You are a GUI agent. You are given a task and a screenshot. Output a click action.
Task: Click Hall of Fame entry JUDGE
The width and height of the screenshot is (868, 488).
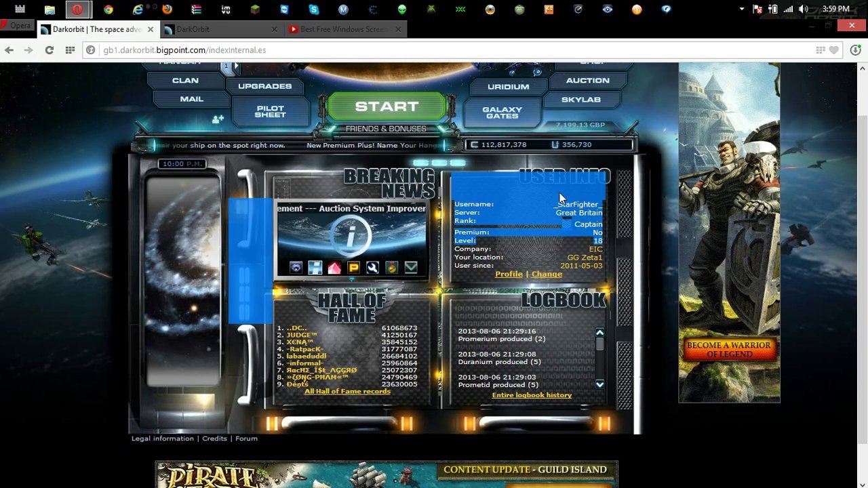302,335
